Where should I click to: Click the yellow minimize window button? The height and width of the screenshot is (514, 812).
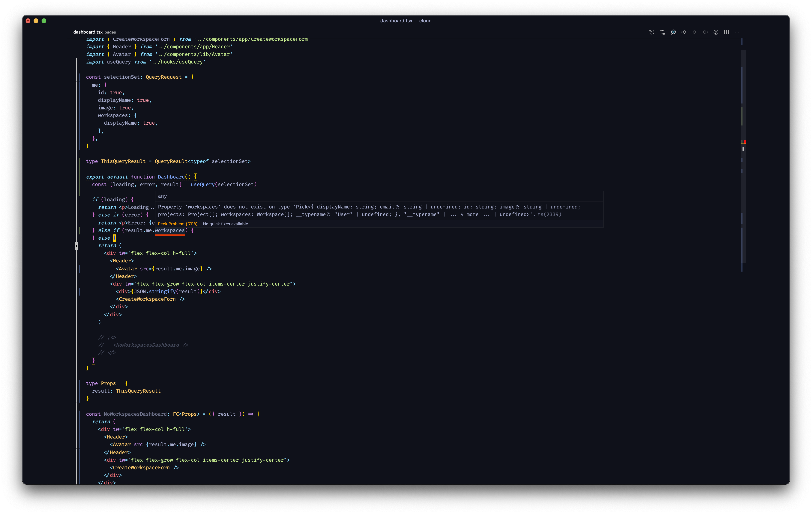36,21
